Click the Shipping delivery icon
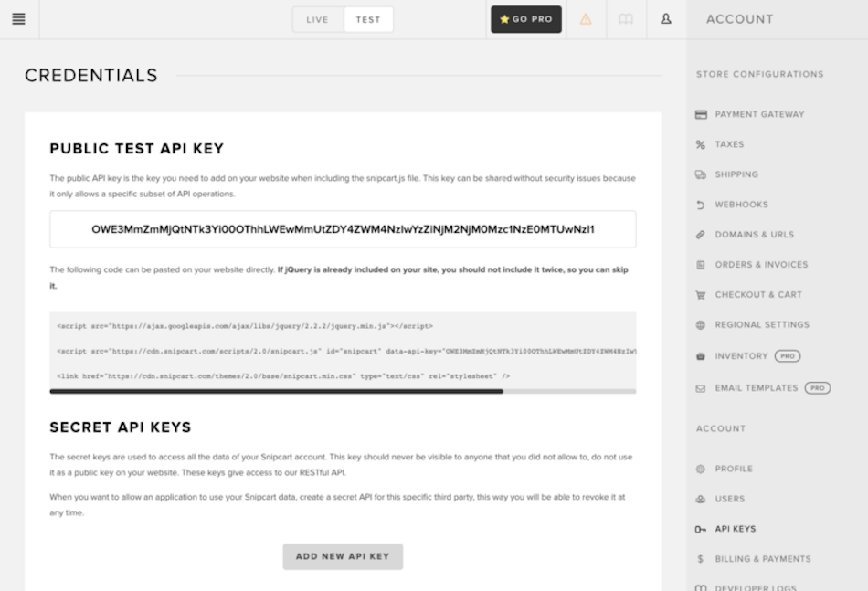 click(x=700, y=174)
